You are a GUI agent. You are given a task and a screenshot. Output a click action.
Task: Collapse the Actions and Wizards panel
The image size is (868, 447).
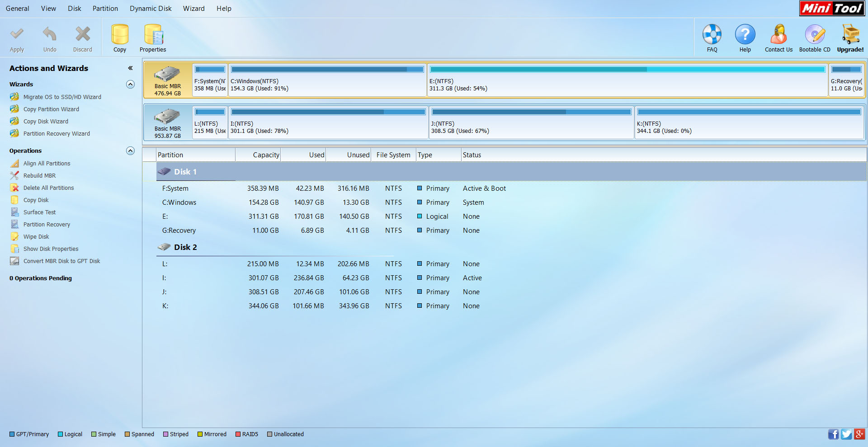click(130, 68)
